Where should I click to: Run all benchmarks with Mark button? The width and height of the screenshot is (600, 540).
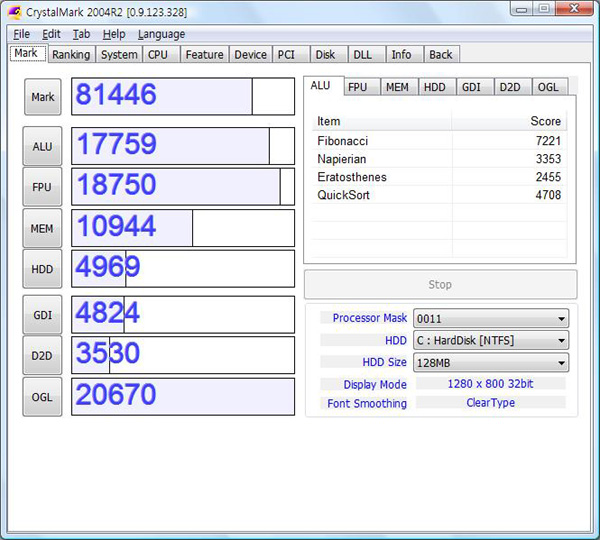click(42, 97)
